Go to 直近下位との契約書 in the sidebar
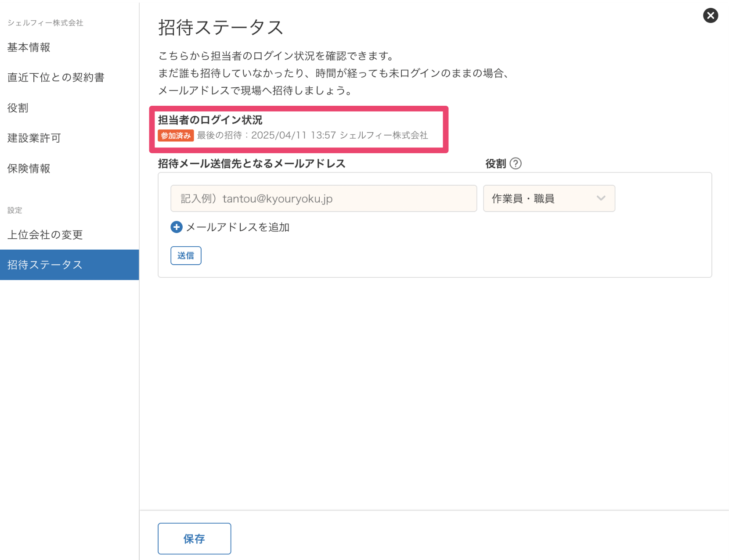The image size is (729, 560). [56, 78]
